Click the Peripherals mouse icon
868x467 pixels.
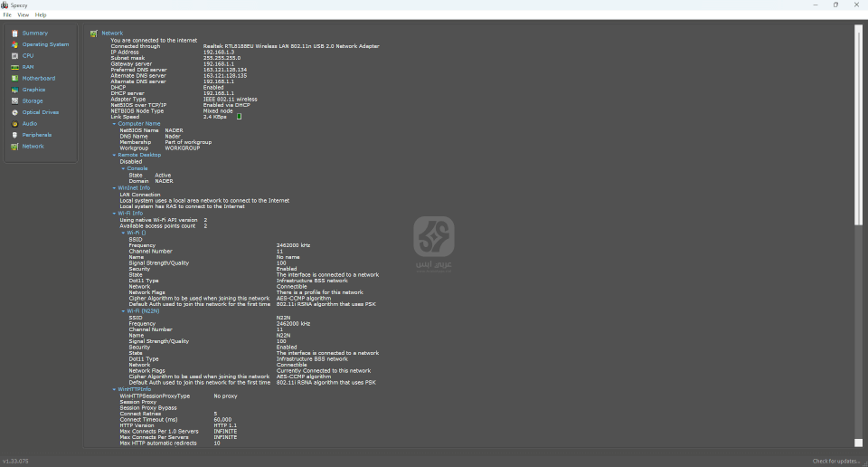pyautogui.click(x=14, y=135)
